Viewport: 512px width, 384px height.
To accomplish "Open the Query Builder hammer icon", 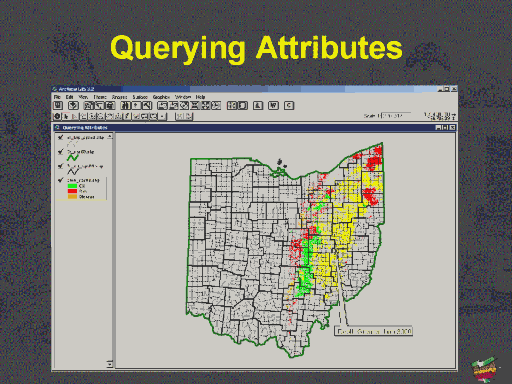I will [x=147, y=106].
